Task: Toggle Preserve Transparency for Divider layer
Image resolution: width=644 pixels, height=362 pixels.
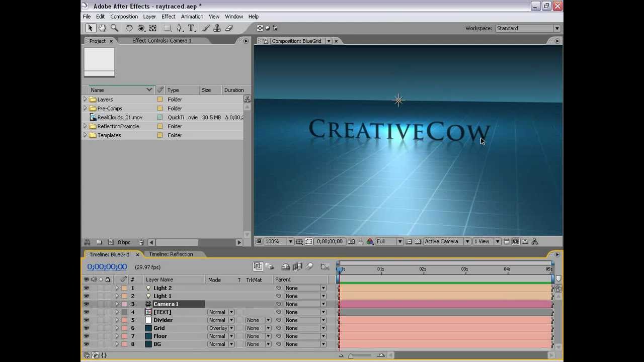Action: pyautogui.click(x=239, y=320)
